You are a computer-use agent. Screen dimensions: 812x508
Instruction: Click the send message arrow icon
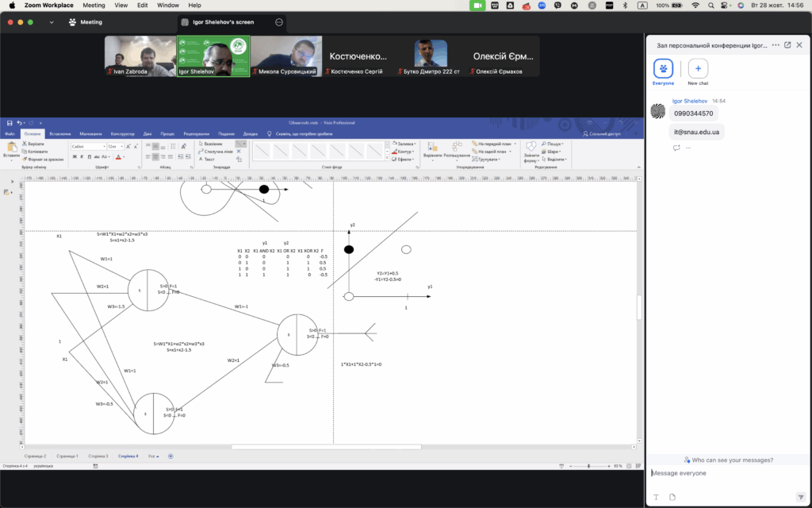[800, 497]
